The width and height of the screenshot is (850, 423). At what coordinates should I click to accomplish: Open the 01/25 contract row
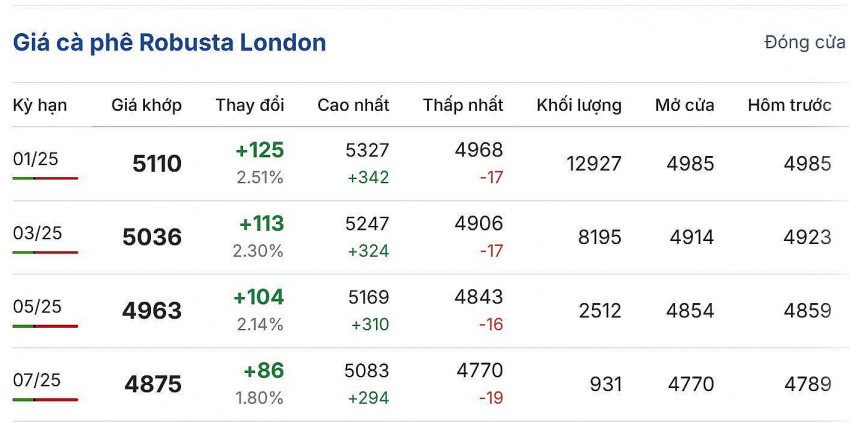coord(37,158)
